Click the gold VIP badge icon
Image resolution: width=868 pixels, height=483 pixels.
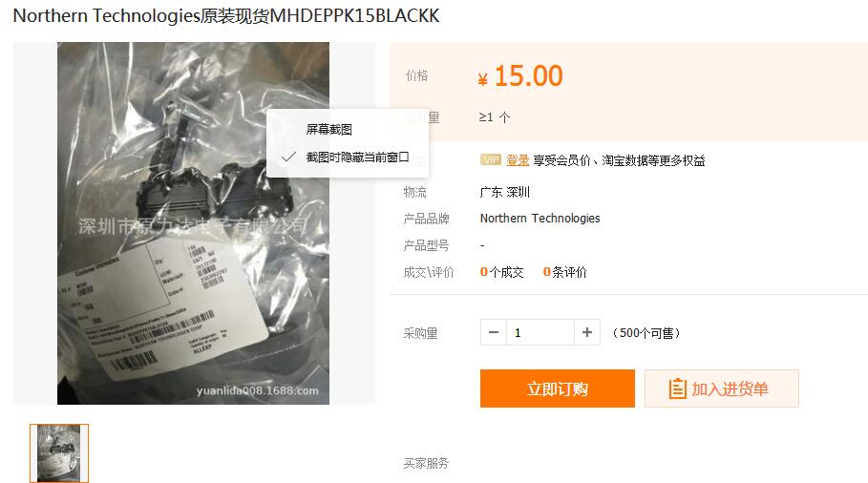491,160
